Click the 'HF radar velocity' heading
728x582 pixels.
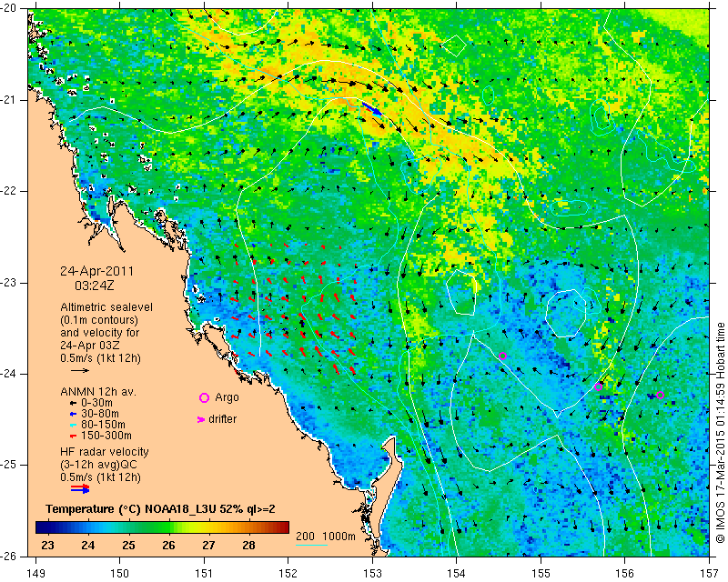click(x=105, y=452)
